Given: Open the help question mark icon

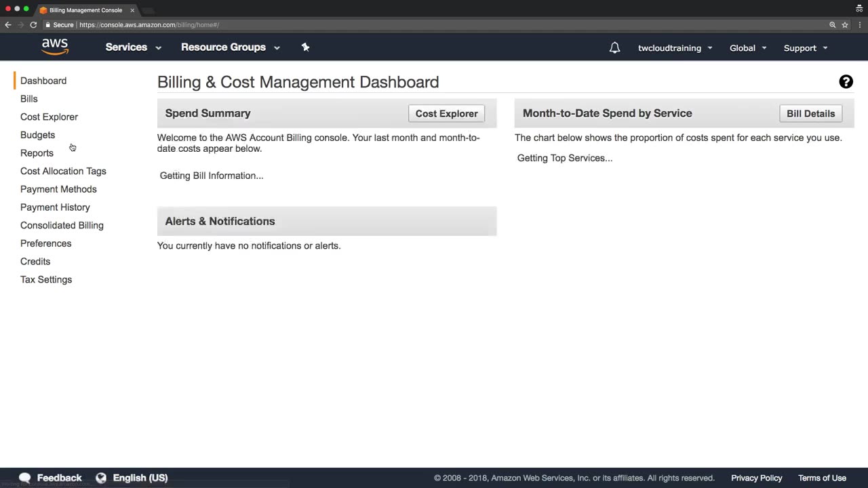Looking at the screenshot, I should click(x=846, y=82).
